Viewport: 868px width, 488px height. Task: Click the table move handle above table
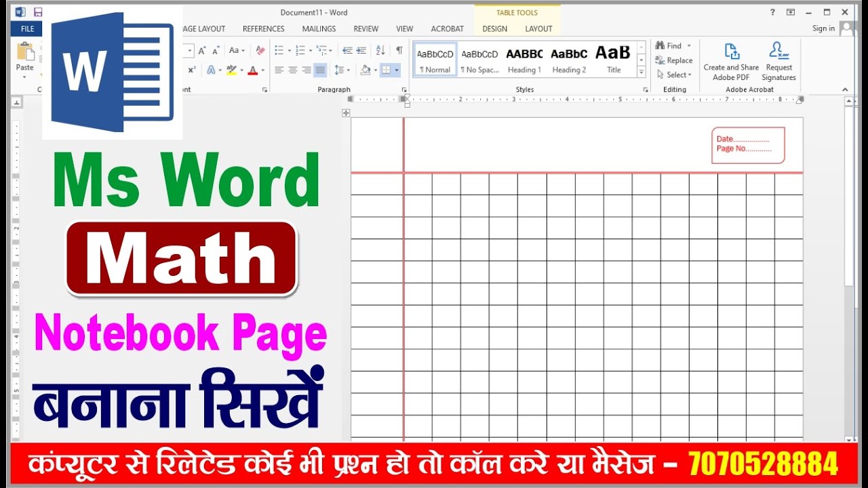click(x=346, y=113)
